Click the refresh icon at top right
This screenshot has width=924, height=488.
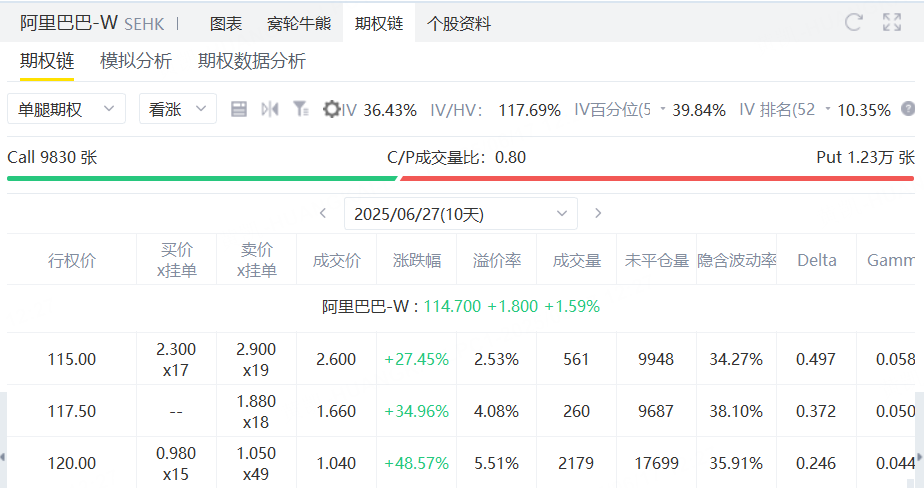pos(853,22)
